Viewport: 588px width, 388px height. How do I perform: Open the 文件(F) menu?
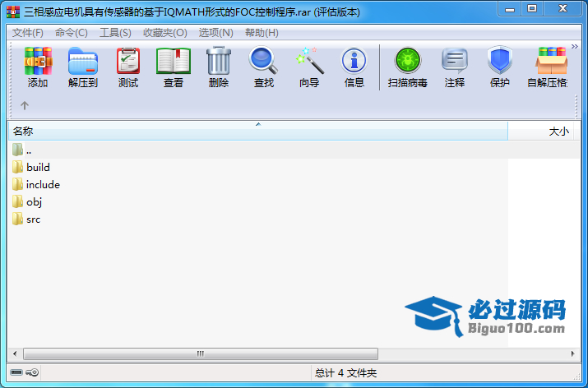[28, 33]
